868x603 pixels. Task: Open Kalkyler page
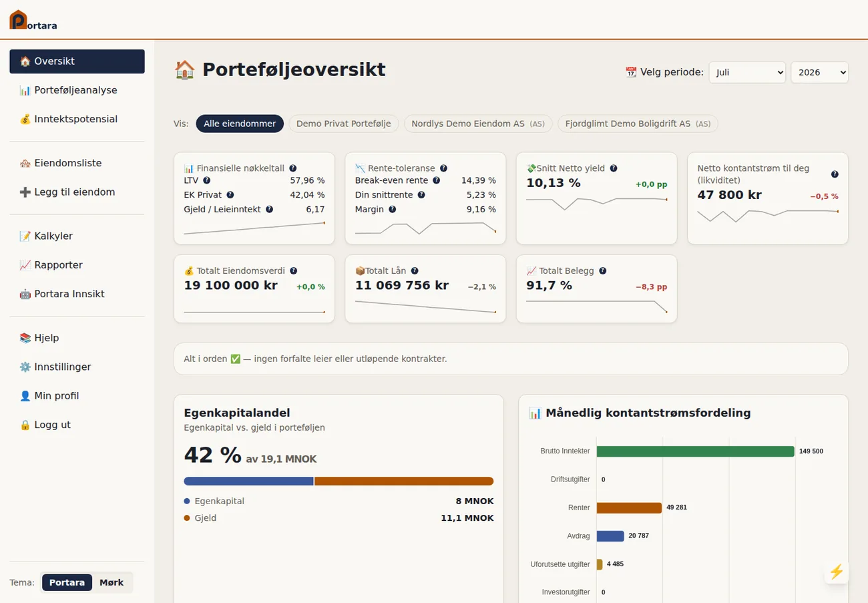click(x=77, y=236)
